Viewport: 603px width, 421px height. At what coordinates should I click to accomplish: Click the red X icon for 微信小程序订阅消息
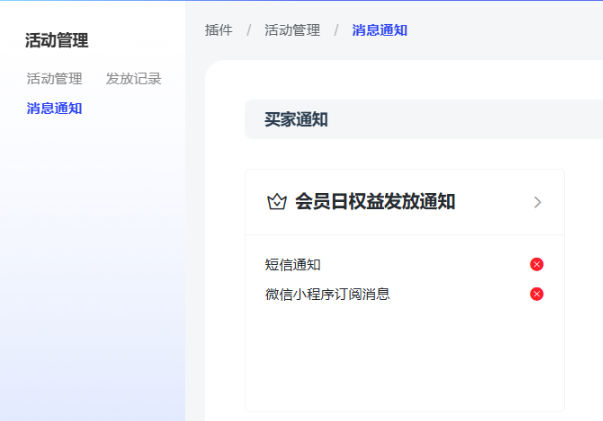point(537,294)
